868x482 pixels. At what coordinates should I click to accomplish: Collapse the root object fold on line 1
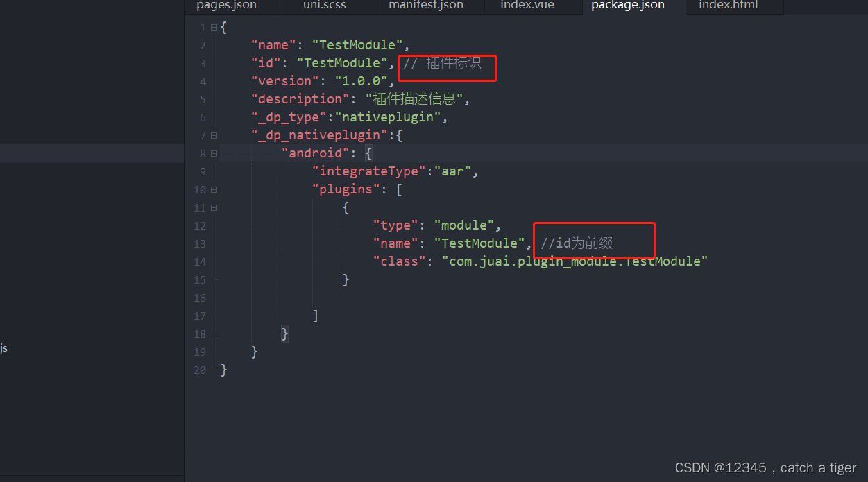tap(214, 28)
